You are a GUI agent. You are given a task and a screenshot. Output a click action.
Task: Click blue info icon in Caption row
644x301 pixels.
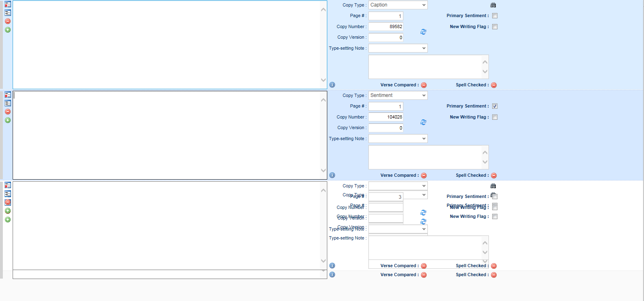click(x=332, y=85)
